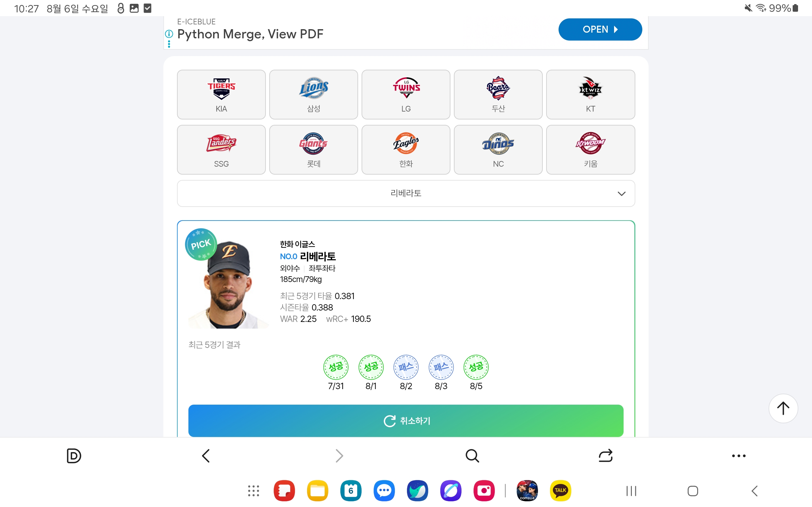Pick the Kiwoom Heroes team tile

[x=591, y=150]
